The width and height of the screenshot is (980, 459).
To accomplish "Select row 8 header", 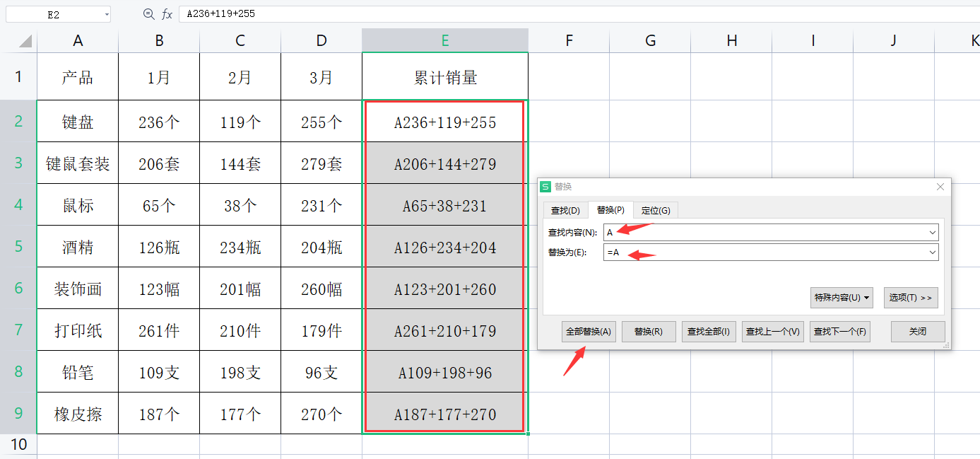I will point(18,372).
